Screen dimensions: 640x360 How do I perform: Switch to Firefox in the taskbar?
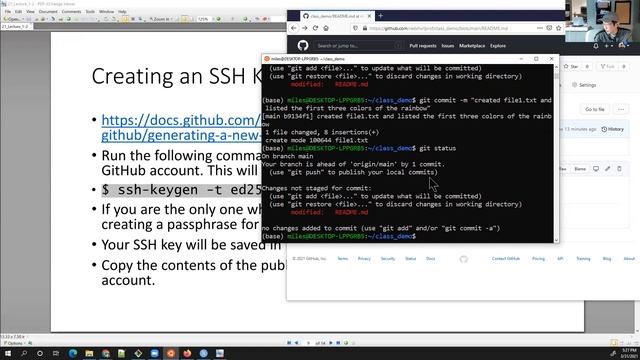(x=187, y=353)
